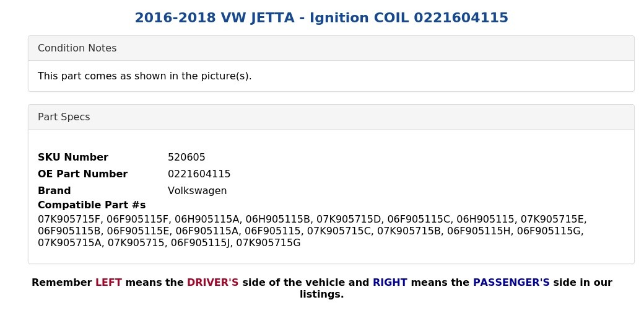Viewport: 644px width, 310px height.
Task: Click the red LEFT word in reminder
Action: coord(108,283)
